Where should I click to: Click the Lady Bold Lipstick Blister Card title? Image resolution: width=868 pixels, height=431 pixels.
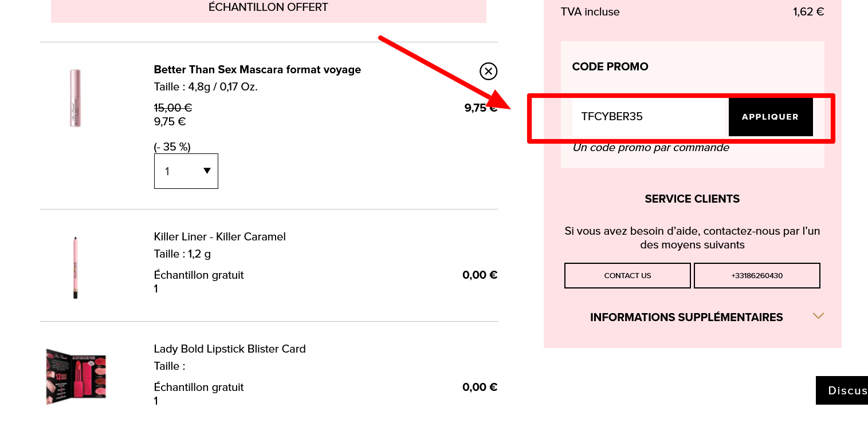[230, 349]
